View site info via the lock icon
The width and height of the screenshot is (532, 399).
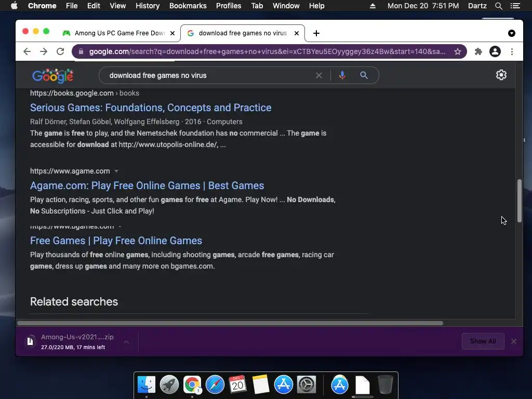coord(81,51)
